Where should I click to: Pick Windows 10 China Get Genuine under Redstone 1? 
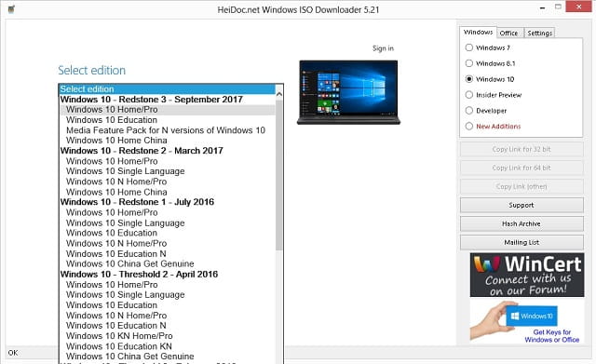168,263
